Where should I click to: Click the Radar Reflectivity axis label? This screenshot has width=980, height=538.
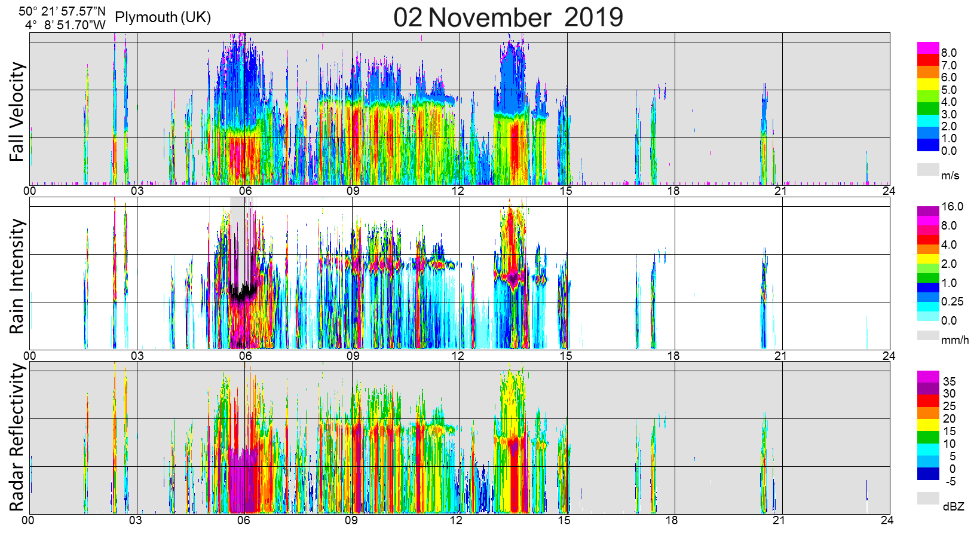click(17, 437)
